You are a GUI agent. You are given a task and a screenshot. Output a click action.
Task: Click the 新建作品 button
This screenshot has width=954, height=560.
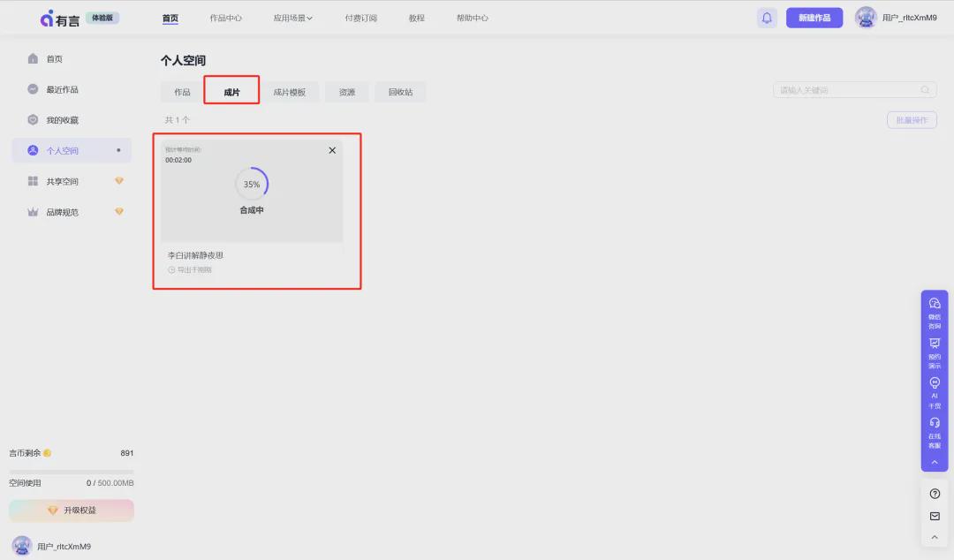pos(814,17)
